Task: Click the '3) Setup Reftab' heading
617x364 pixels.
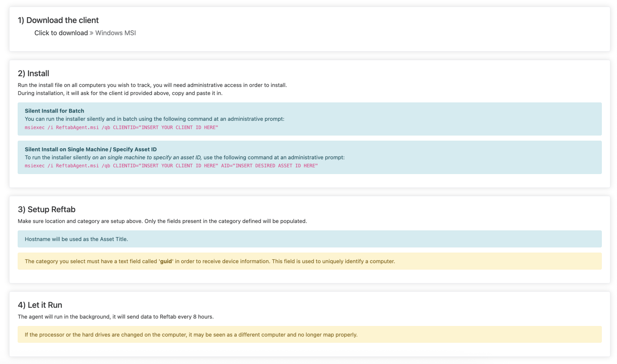Action: (47, 209)
